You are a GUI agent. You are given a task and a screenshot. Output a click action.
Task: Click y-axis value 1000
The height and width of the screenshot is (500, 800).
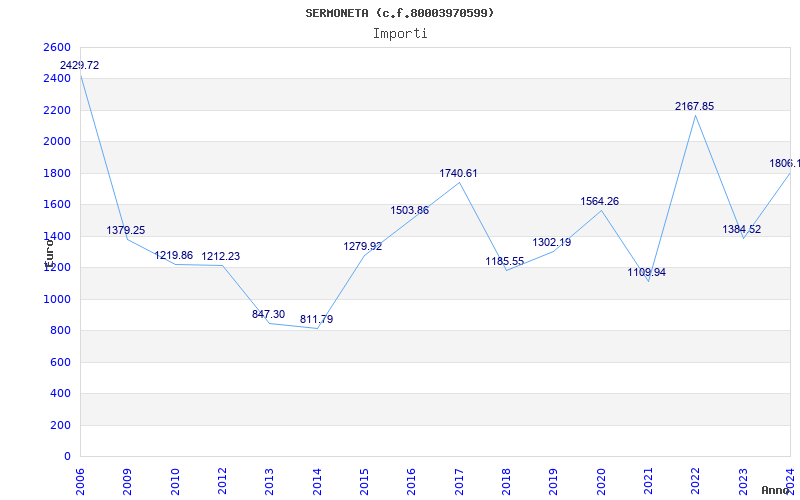coord(57,299)
